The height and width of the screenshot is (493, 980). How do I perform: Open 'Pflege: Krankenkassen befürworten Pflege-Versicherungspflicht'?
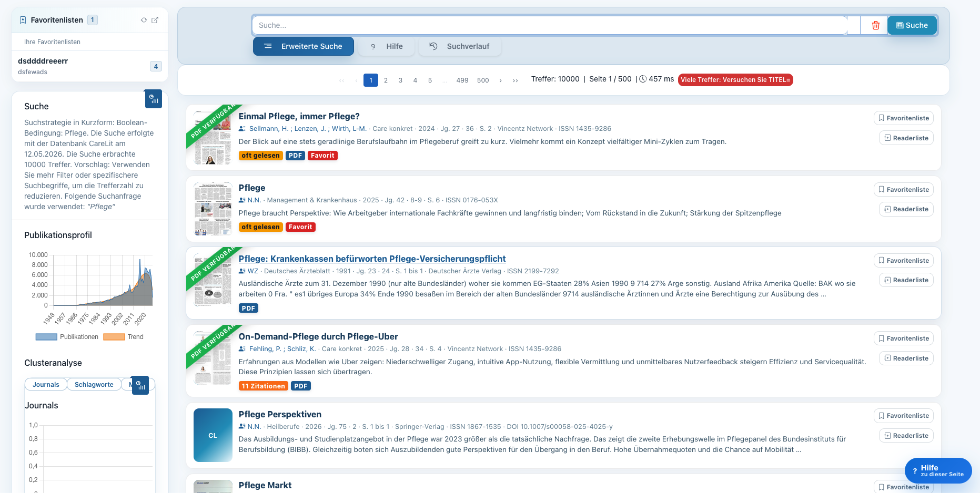click(372, 259)
